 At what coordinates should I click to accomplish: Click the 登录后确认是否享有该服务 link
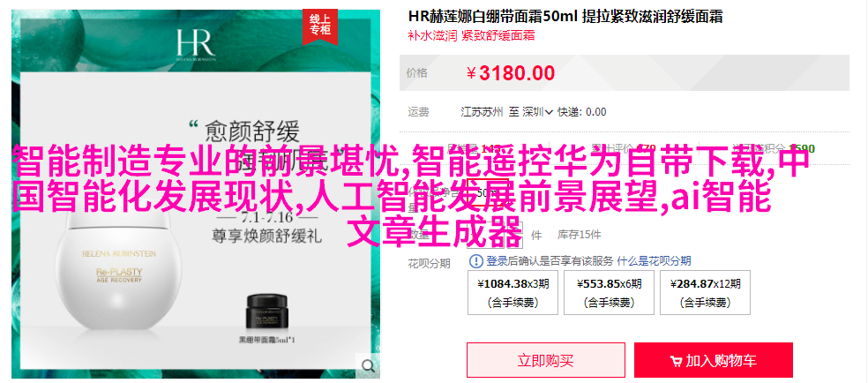pos(550,261)
